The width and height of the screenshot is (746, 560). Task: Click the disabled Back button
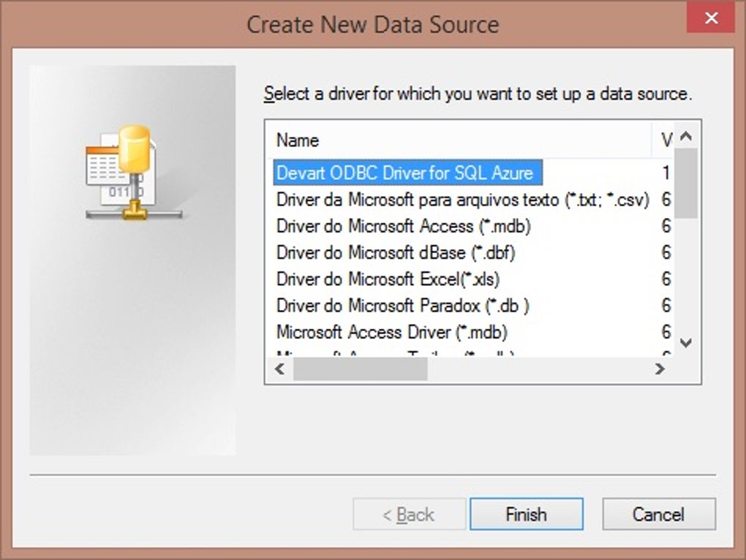click(x=409, y=515)
